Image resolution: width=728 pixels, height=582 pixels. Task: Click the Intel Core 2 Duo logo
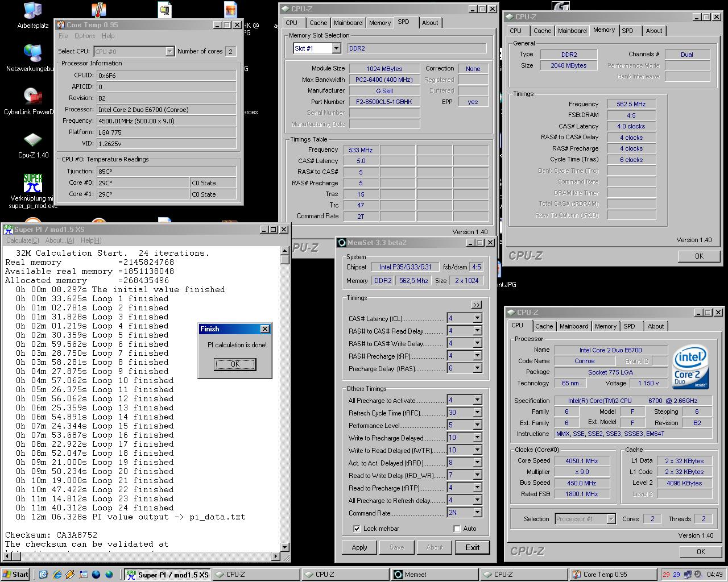tap(689, 368)
